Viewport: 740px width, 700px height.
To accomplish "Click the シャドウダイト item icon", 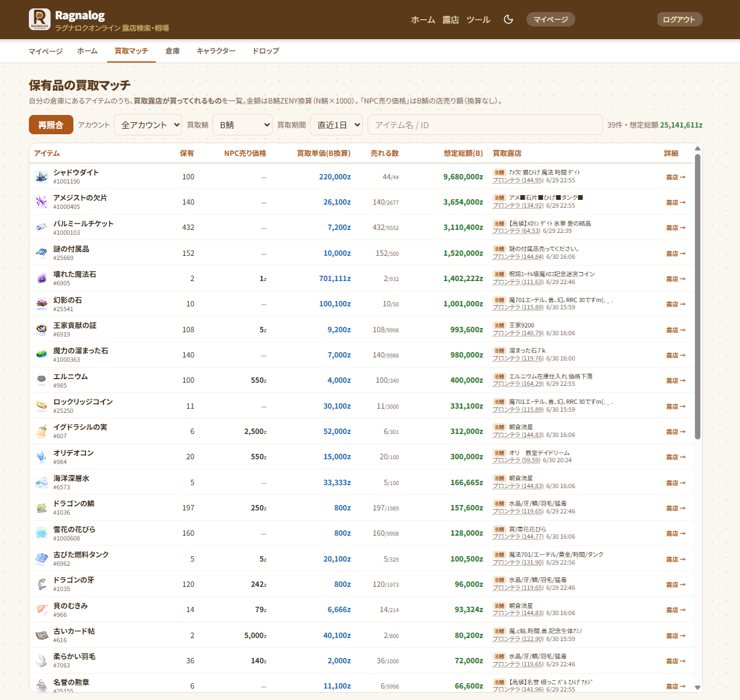I will tap(42, 177).
